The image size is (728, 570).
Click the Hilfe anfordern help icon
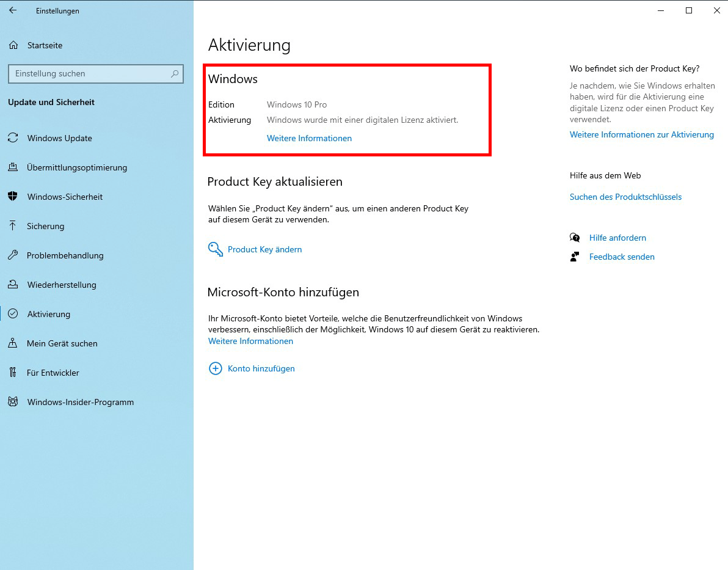(x=575, y=237)
